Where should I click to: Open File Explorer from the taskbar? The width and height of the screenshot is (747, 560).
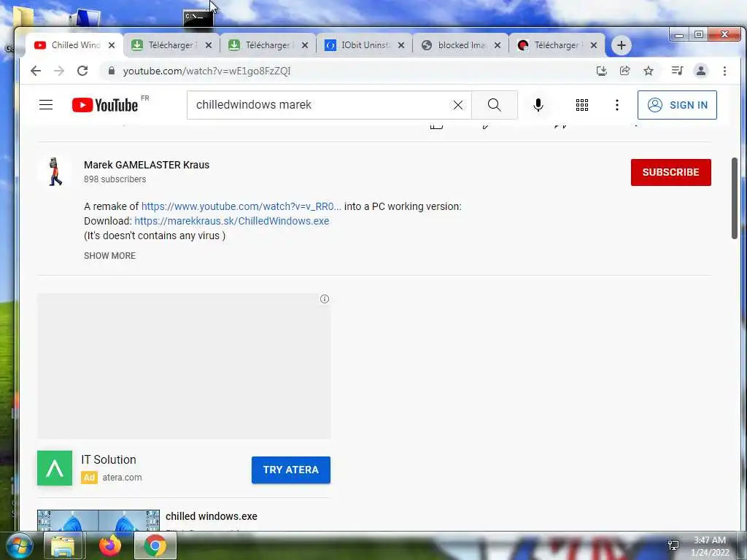click(x=63, y=545)
